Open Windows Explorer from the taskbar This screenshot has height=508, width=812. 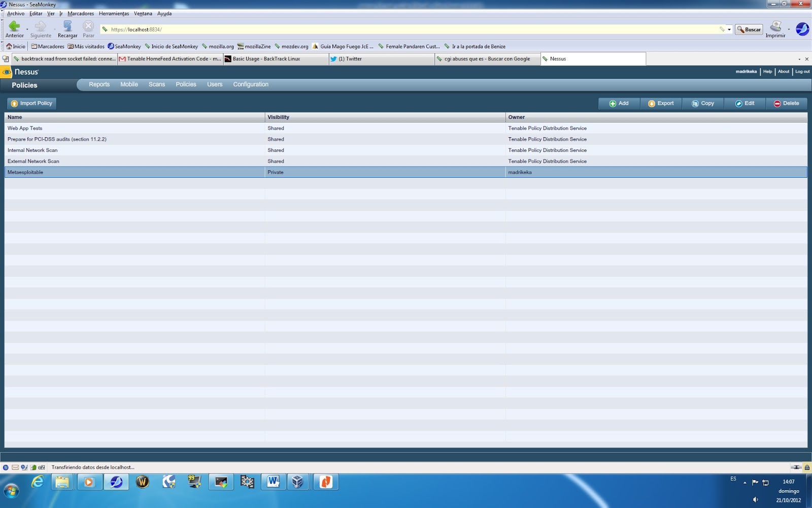tap(63, 482)
